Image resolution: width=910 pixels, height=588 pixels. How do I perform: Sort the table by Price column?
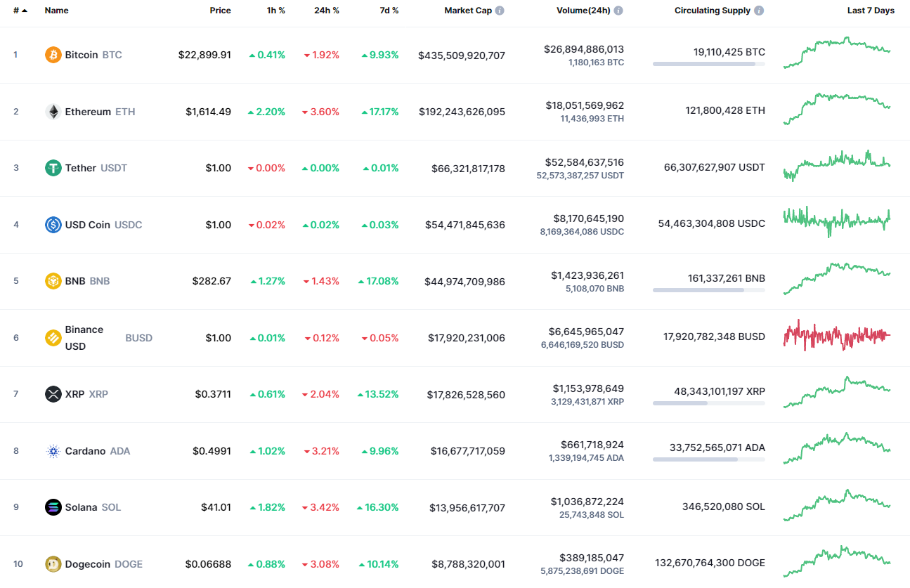pos(220,11)
